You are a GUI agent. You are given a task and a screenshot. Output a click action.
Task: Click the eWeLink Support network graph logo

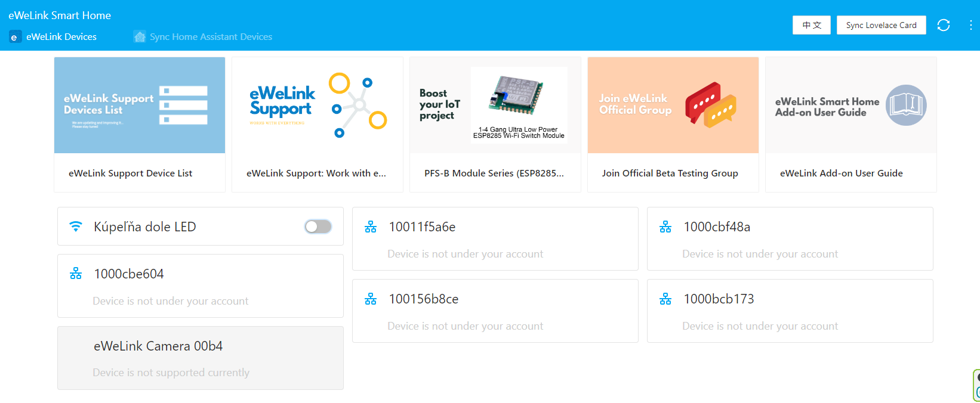coord(358,105)
